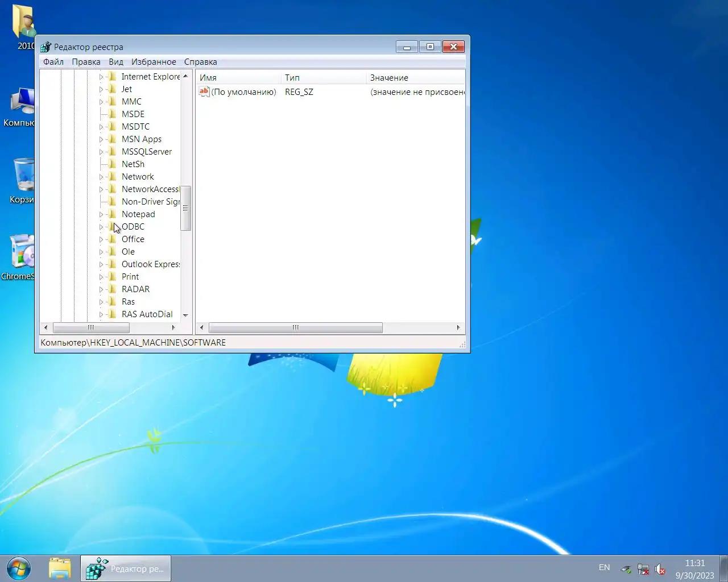The height and width of the screenshot is (582, 728).
Task: Select the ODBC key label
Action: 133,227
